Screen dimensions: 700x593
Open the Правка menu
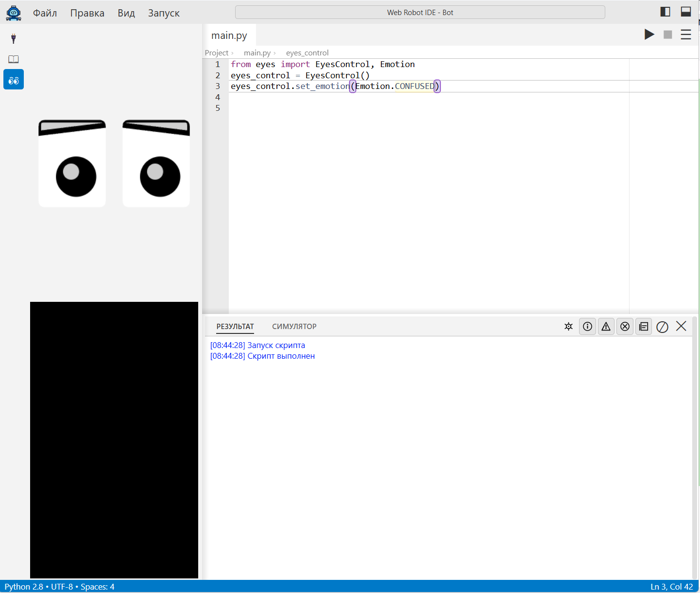tap(87, 13)
